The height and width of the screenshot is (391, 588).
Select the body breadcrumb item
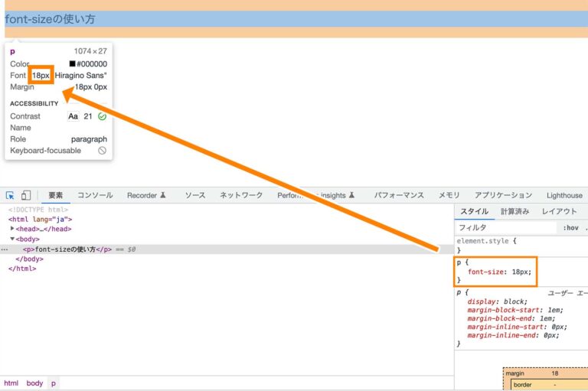(x=34, y=383)
